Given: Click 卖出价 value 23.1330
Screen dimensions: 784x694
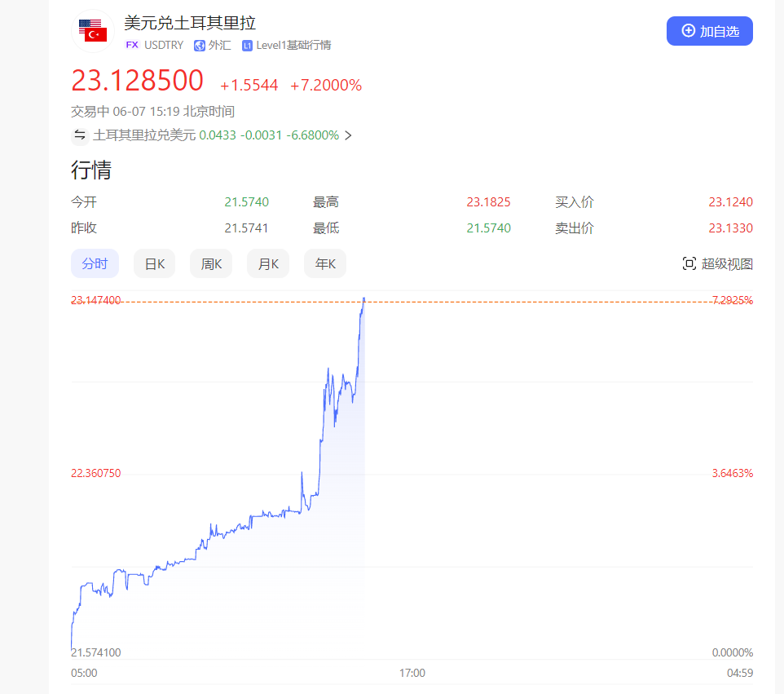Looking at the screenshot, I should [730, 228].
